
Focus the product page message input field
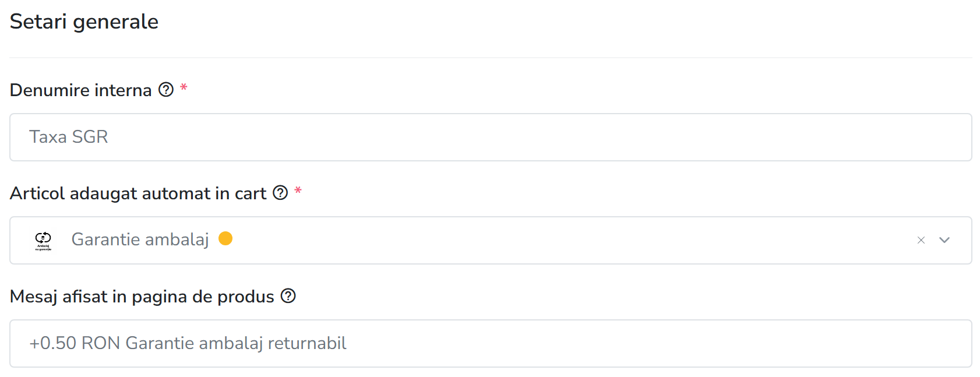click(x=491, y=343)
